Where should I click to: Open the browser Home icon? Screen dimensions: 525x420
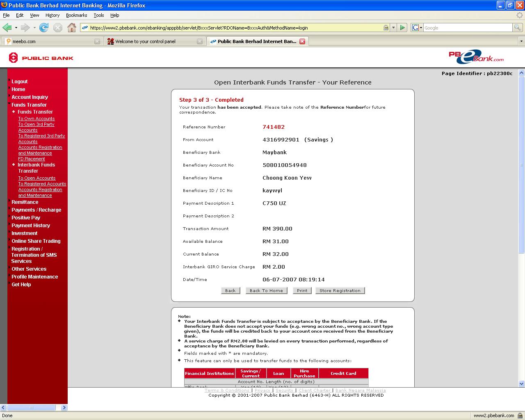[x=72, y=27]
